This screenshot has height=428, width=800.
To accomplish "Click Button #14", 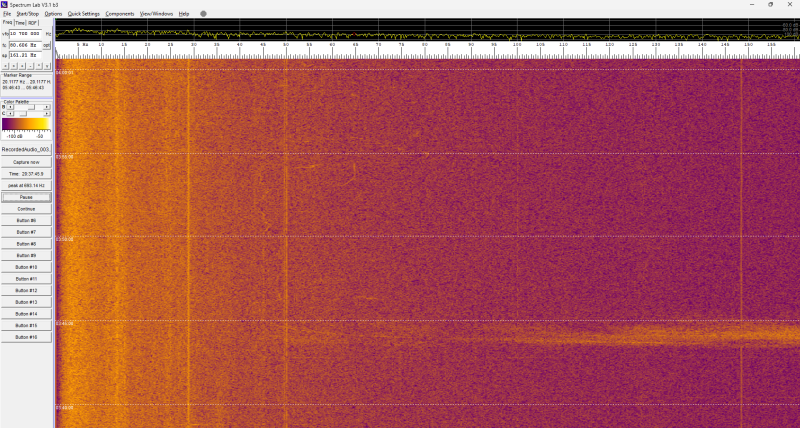I will 26,314.
